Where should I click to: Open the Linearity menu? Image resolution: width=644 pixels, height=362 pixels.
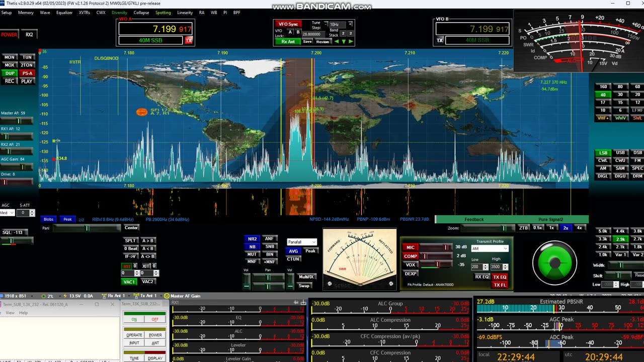pos(185,13)
